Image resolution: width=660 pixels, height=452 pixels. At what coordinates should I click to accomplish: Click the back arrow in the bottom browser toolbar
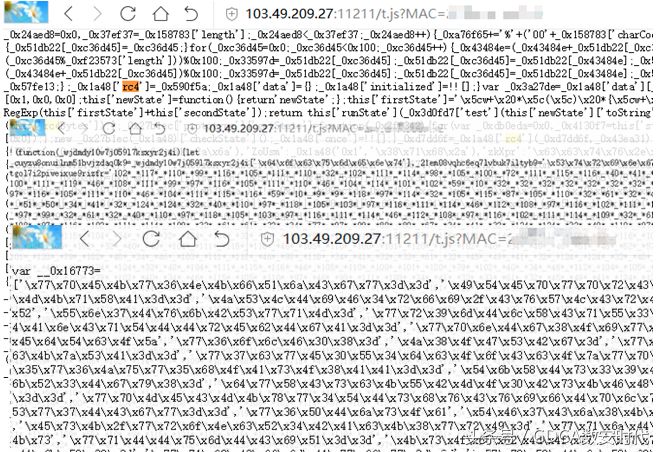pos(84,239)
